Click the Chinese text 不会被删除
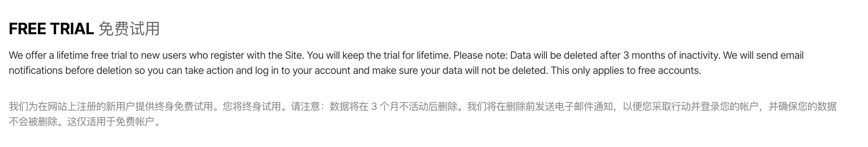The image size is (868, 147). [33, 122]
